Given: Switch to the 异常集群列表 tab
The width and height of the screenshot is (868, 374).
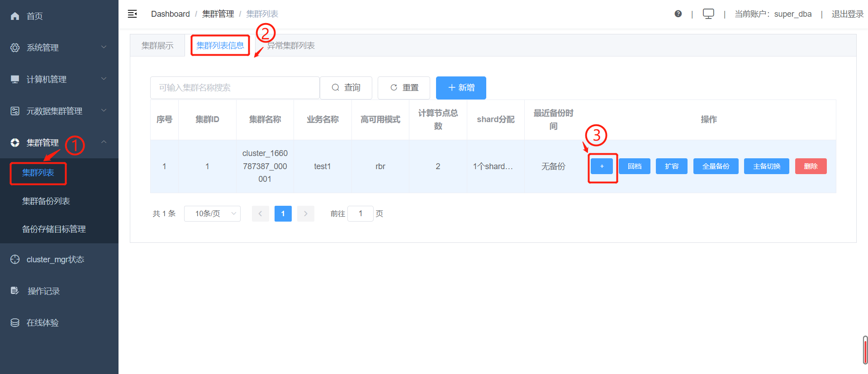Looking at the screenshot, I should click(291, 46).
